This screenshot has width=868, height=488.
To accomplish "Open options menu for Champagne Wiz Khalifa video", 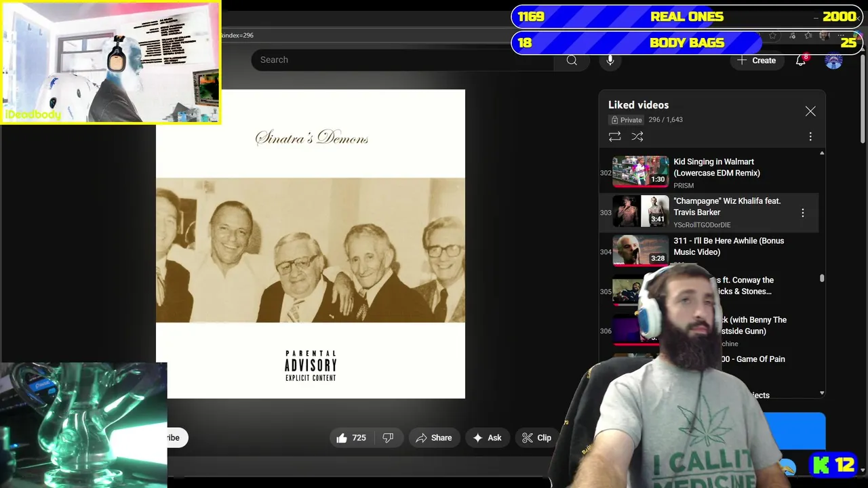I will [803, 213].
